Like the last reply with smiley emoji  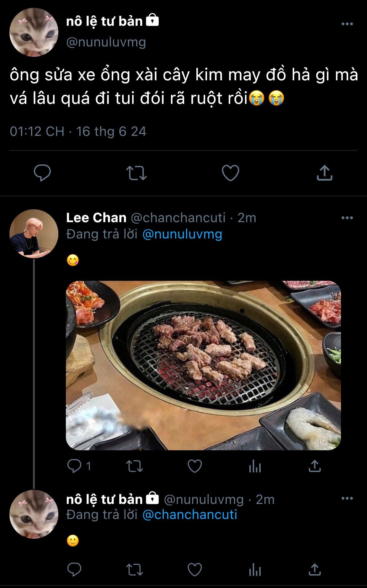194,569
